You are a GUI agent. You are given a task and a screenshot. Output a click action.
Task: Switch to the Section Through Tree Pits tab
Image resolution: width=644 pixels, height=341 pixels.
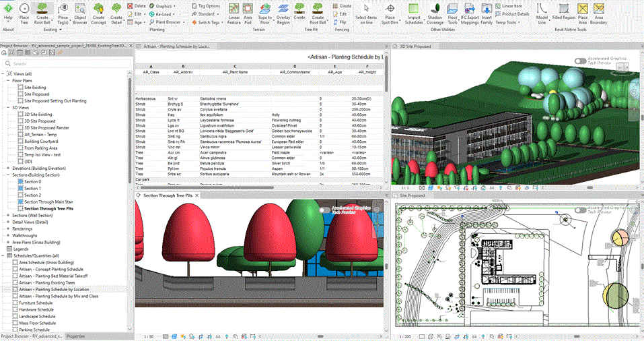tap(168, 195)
